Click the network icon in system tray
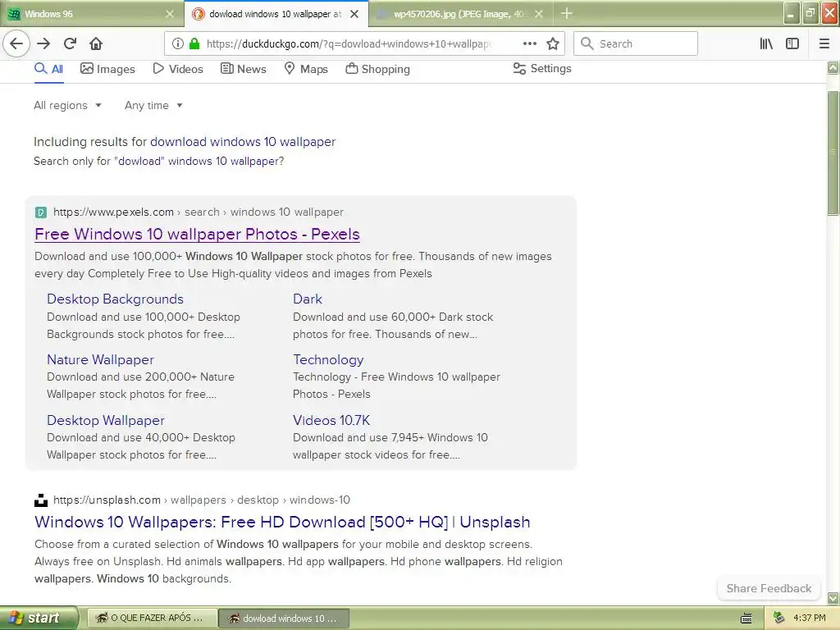Viewport: 840px width, 630px height. [779, 618]
